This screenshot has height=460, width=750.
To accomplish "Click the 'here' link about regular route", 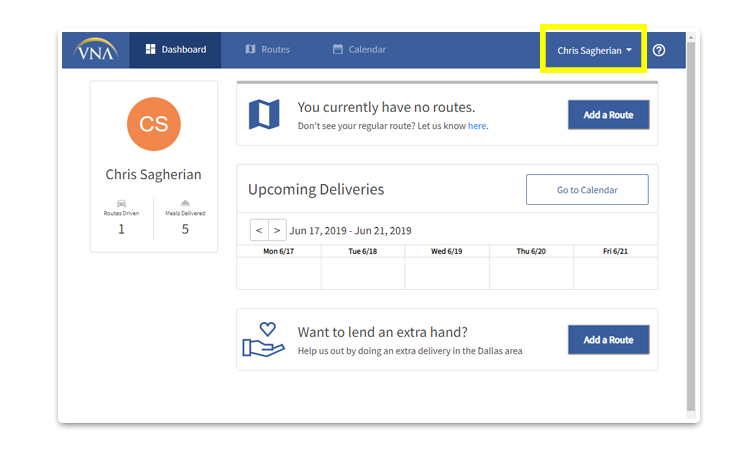I will click(477, 126).
